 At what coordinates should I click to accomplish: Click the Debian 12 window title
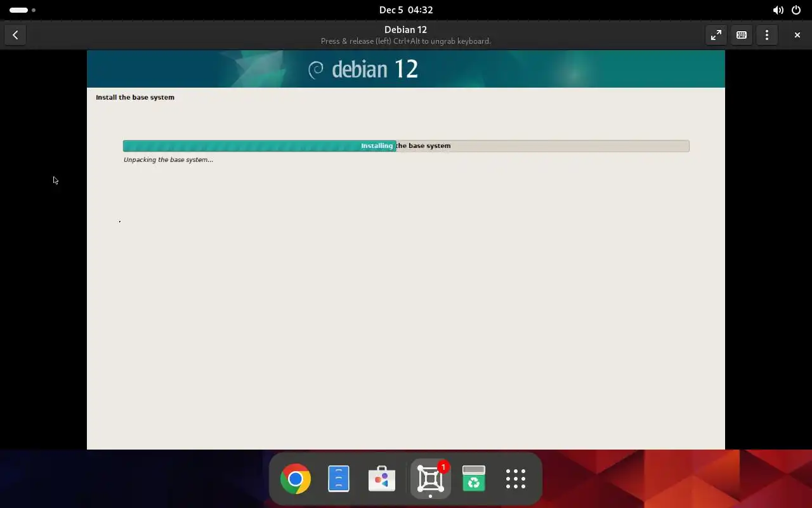coord(405,30)
